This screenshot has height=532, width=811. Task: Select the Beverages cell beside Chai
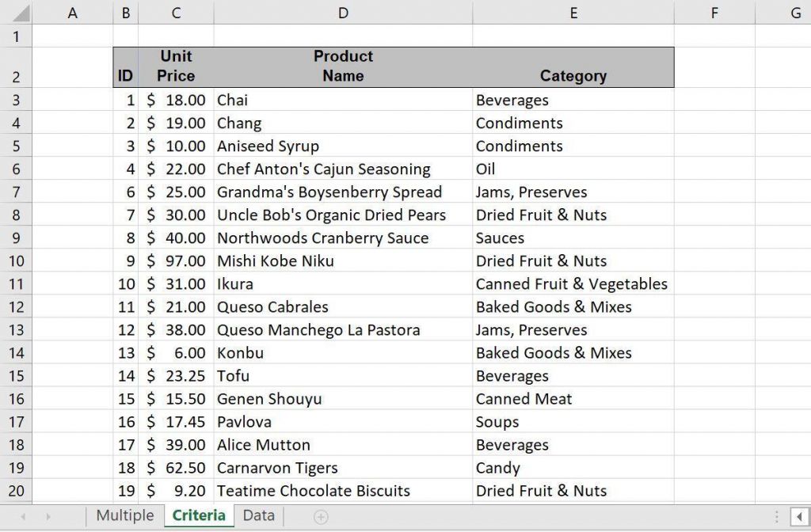pos(573,100)
